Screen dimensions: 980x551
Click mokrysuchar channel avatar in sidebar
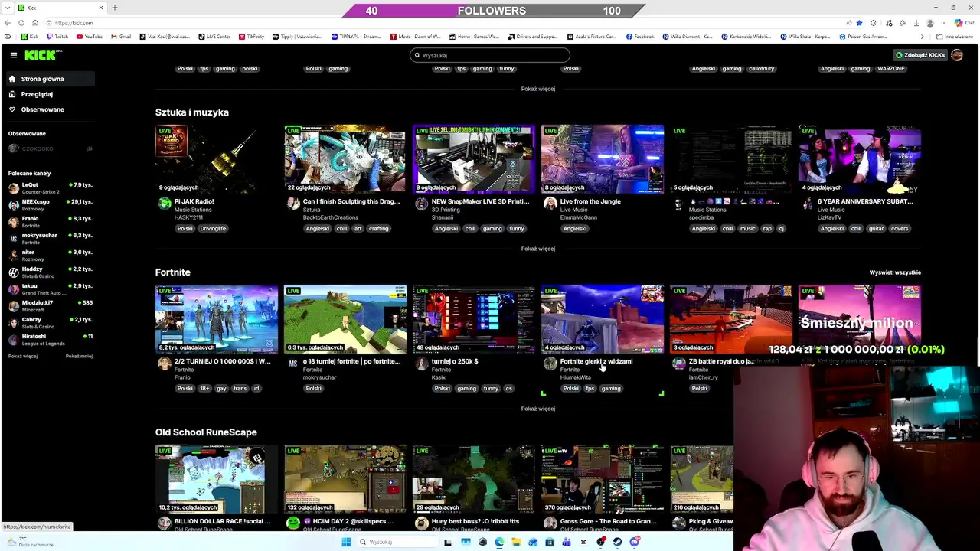pyautogui.click(x=14, y=239)
